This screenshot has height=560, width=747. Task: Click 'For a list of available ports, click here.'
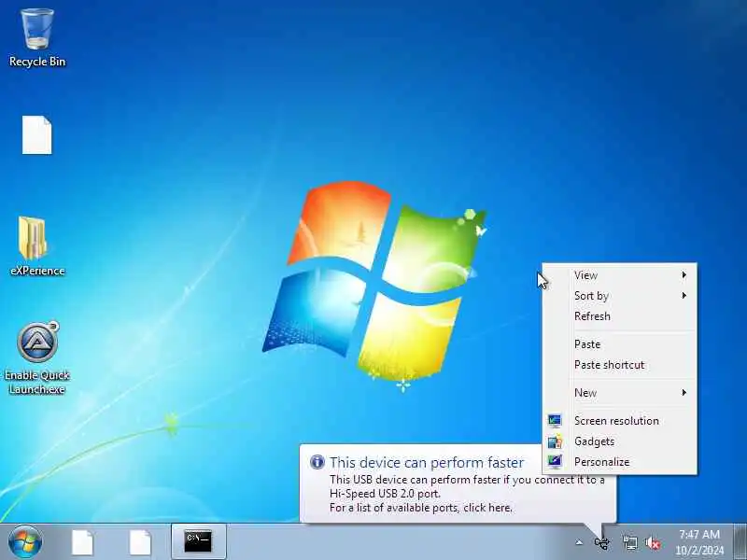[421, 508]
